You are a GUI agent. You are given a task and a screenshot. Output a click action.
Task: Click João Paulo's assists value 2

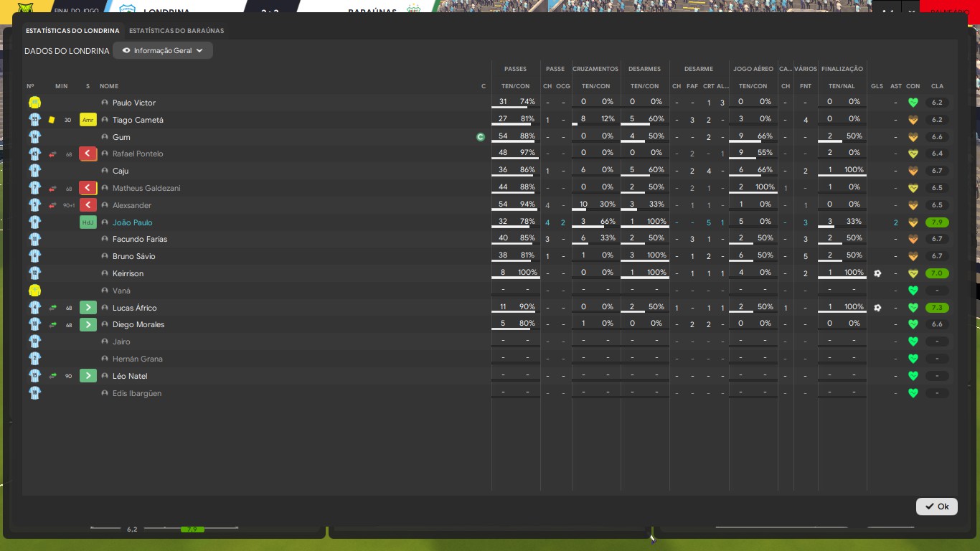tap(895, 222)
